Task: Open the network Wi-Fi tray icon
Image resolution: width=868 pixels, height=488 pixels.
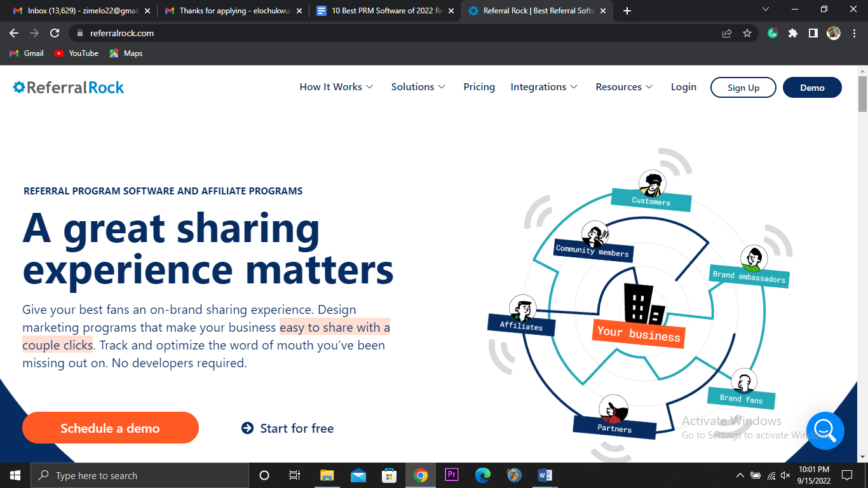Action: coord(771,475)
